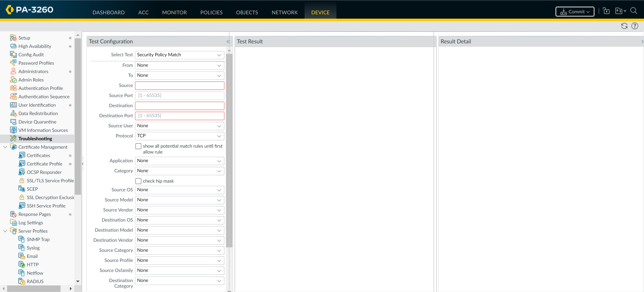This screenshot has width=644, height=292.
Task: Click the Administrators person icon
Action: 13,71
